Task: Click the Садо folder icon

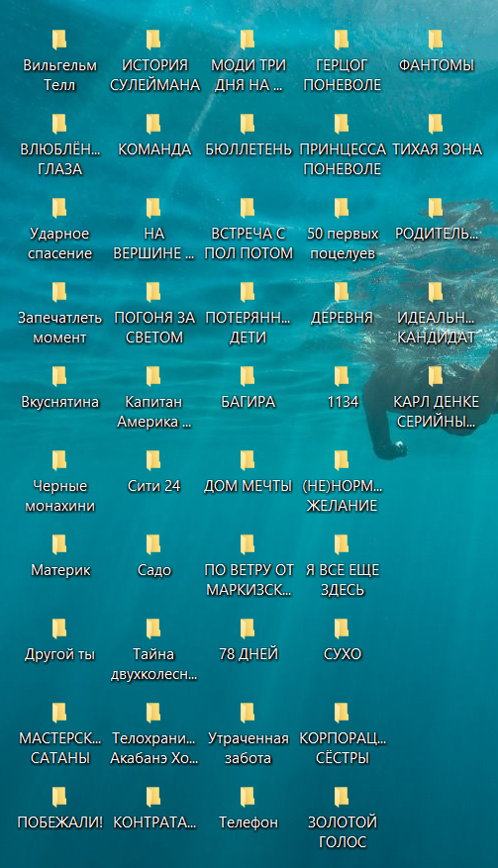Action: click(153, 544)
